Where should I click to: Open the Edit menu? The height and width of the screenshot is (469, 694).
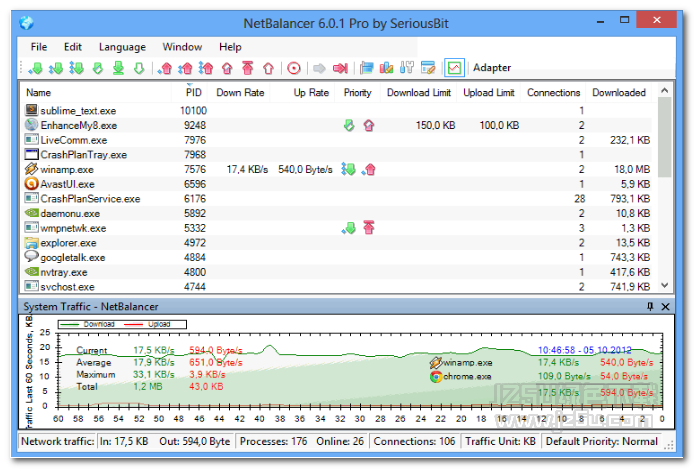[x=73, y=47]
